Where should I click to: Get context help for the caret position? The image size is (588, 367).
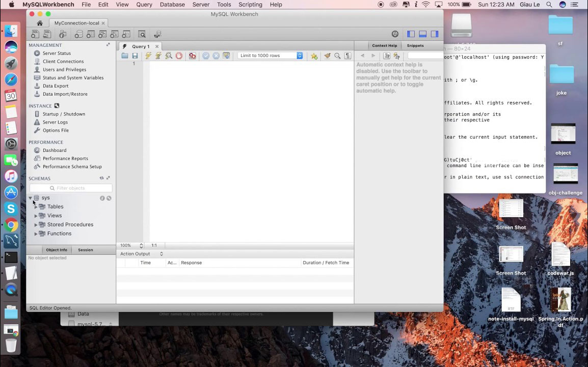click(387, 56)
